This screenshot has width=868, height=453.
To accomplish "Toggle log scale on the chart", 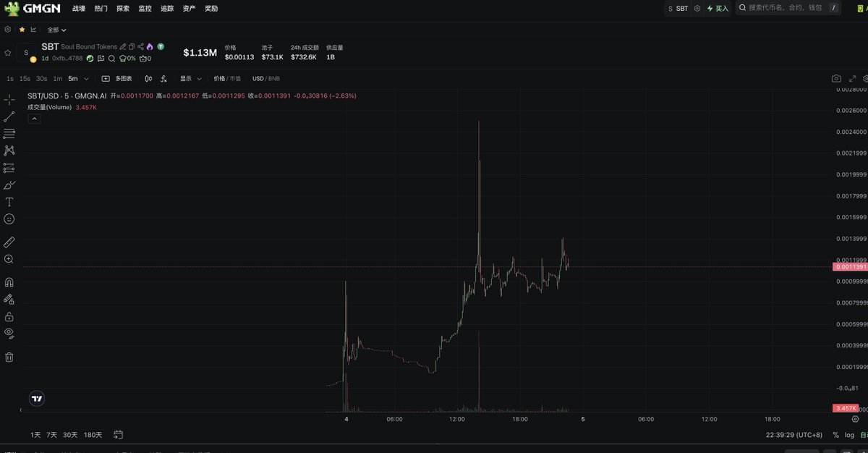I will click(x=849, y=435).
